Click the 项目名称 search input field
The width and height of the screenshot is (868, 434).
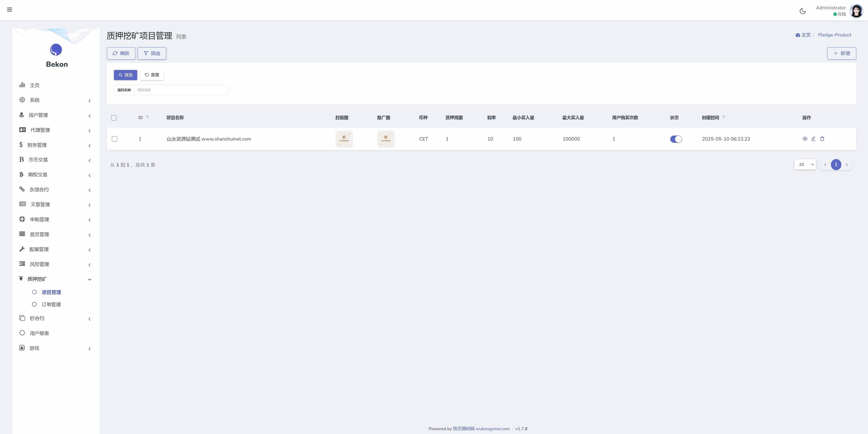(x=181, y=90)
